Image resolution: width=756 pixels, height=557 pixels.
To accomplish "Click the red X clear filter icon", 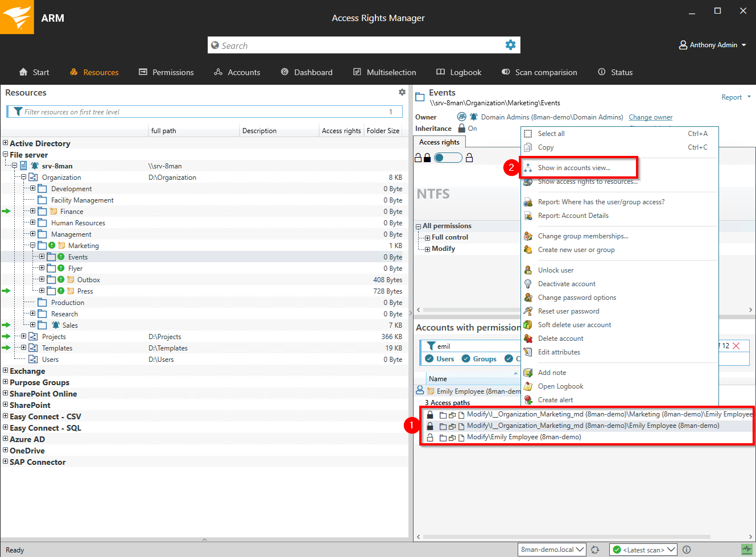I will click(x=737, y=346).
